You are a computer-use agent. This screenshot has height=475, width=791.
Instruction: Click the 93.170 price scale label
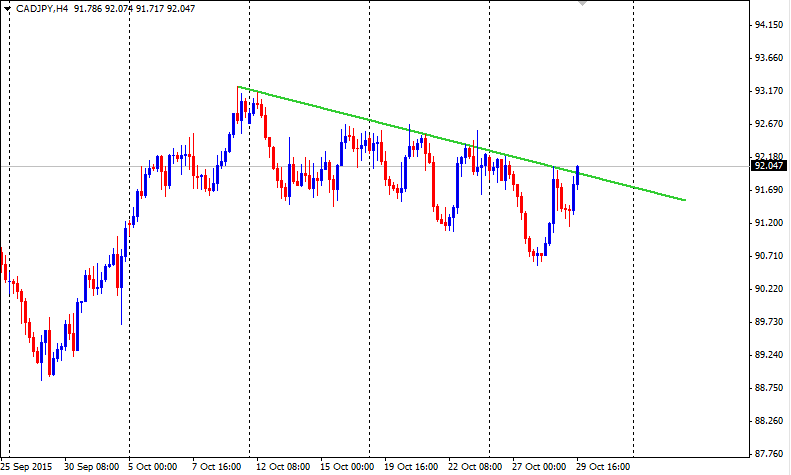pyautogui.click(x=769, y=91)
